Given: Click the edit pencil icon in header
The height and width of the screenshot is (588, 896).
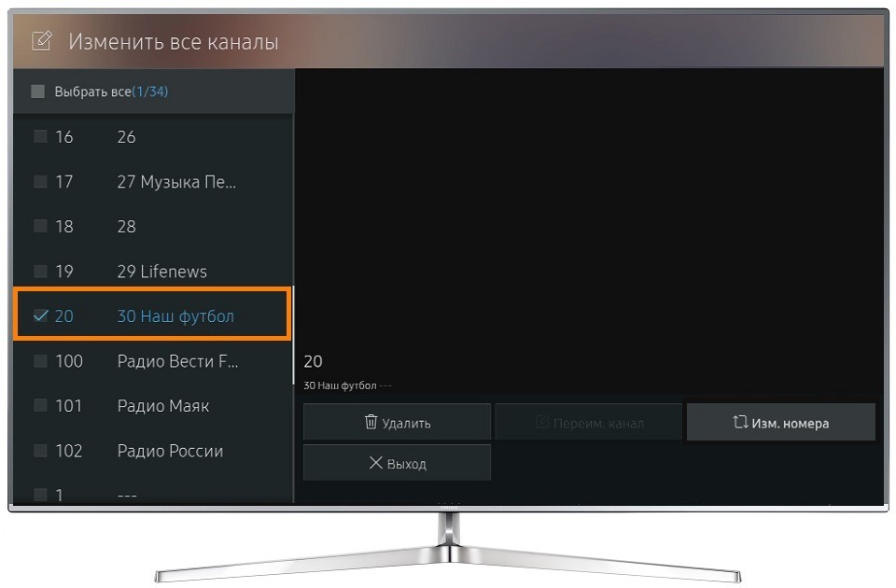Looking at the screenshot, I should click(x=42, y=41).
